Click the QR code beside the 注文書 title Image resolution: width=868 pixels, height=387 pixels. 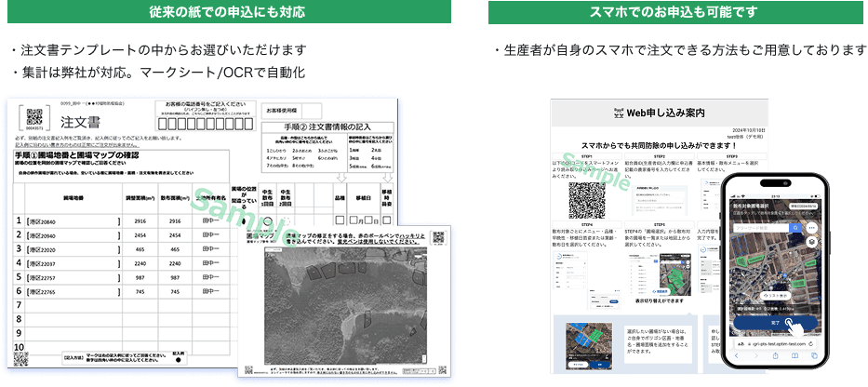(x=34, y=116)
